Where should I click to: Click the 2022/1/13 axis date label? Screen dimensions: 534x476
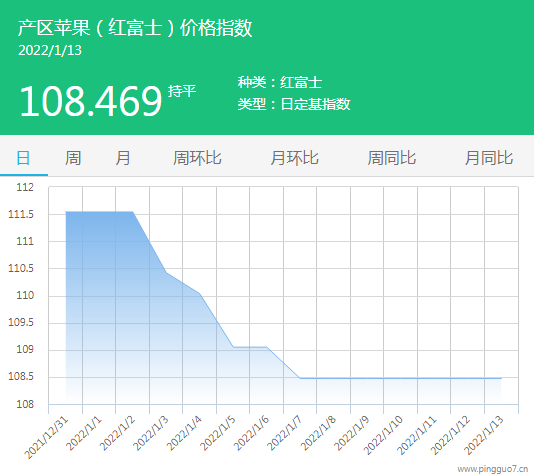point(484,435)
